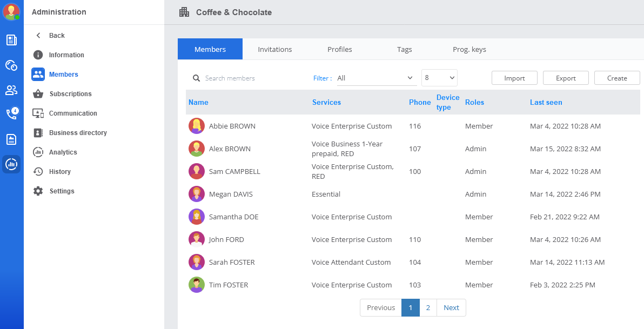This screenshot has width=644, height=329.
Task: Click the Create button
Action: pos(617,78)
